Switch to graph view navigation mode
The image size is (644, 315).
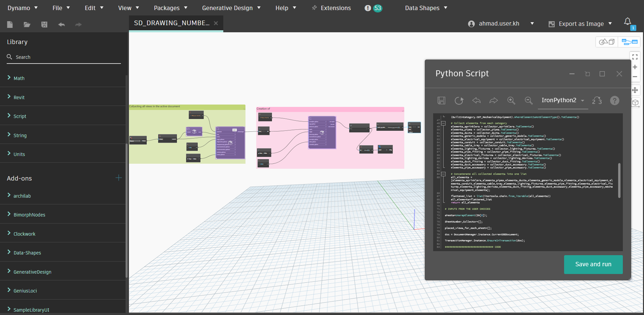click(x=629, y=42)
